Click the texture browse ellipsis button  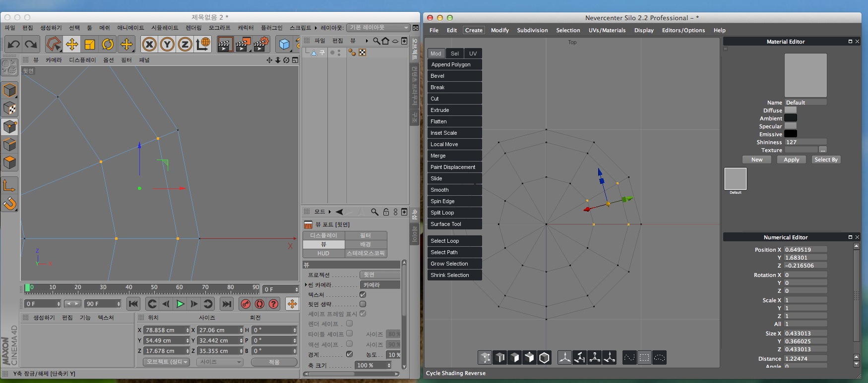[x=823, y=150]
